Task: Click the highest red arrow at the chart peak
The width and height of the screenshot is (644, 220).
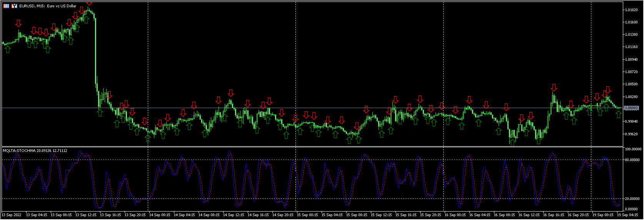Action: 89,3
